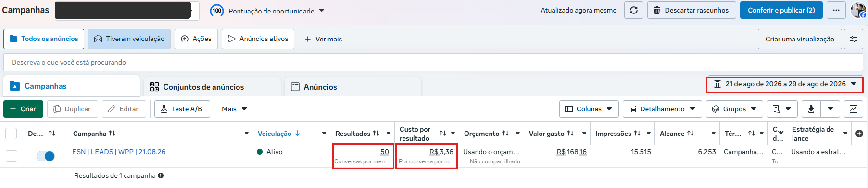
Task: Click the 6.253 reach value
Action: [707, 152]
